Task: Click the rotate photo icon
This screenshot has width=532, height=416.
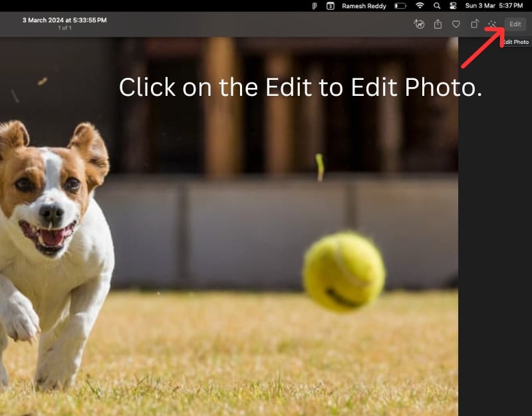Action: point(474,24)
